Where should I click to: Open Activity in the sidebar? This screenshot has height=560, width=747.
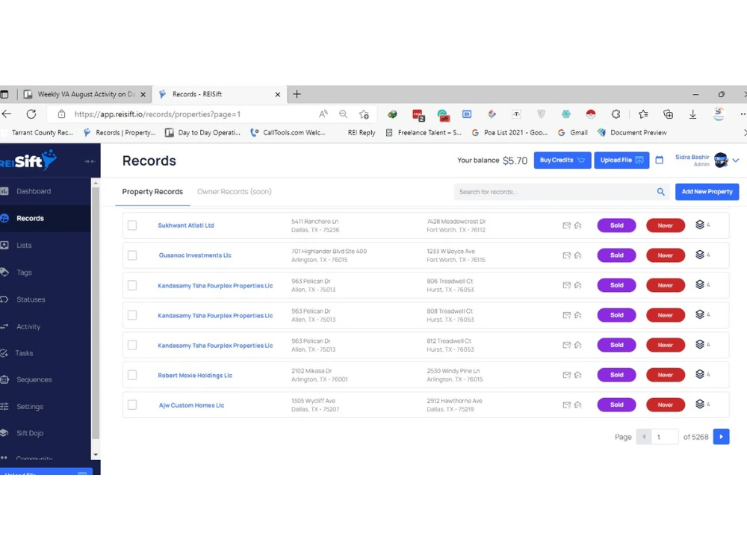point(28,327)
